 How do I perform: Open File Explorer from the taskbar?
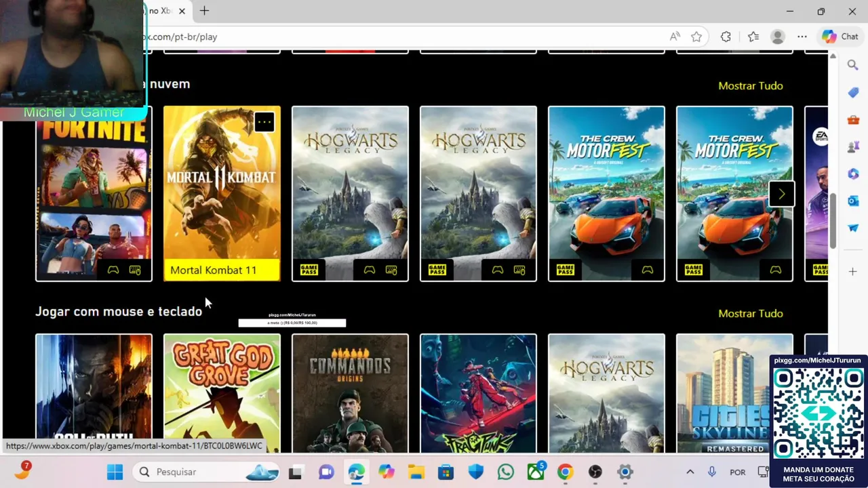click(x=416, y=472)
